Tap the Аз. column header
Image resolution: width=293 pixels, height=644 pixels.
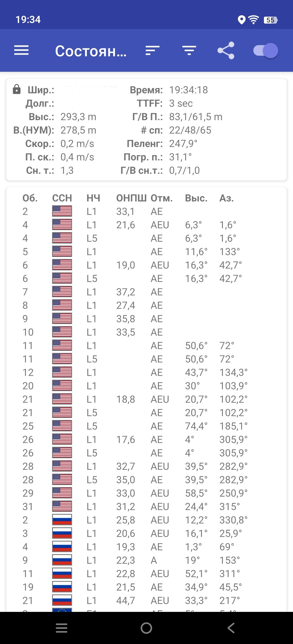(226, 198)
